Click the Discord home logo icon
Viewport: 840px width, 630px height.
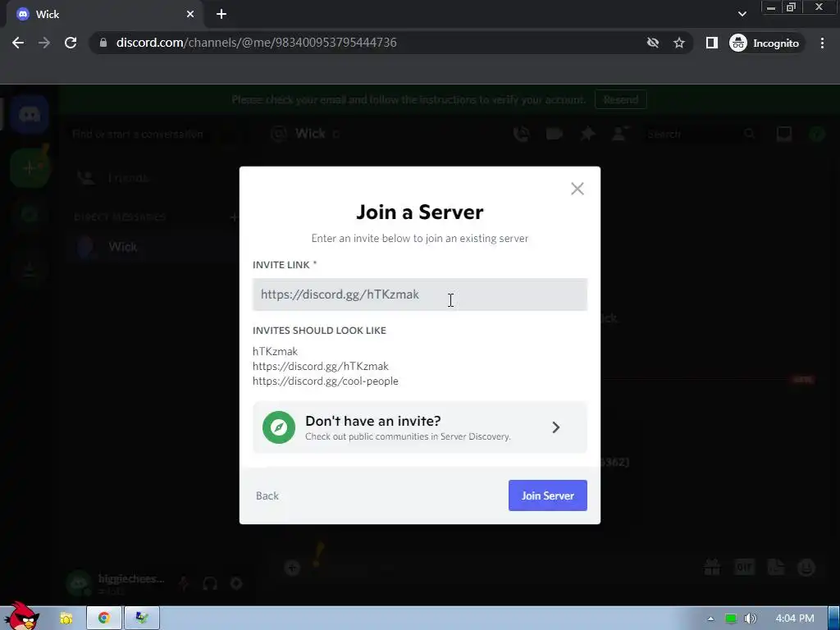point(30,114)
